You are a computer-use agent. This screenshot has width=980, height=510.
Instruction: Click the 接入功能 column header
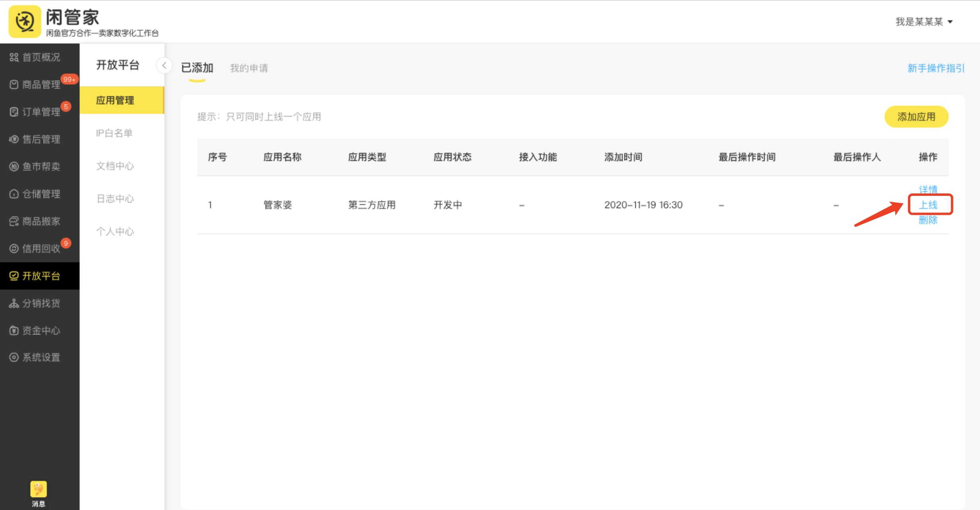[x=538, y=157]
